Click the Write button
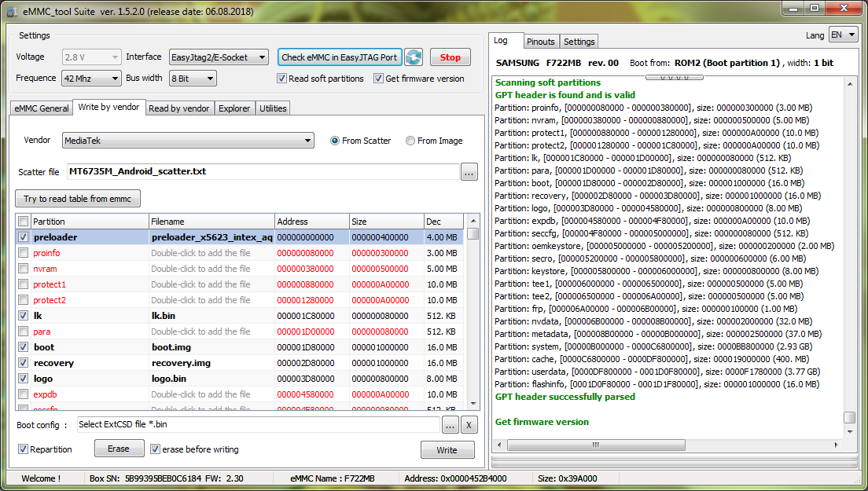This screenshot has width=868, height=491. tap(447, 450)
